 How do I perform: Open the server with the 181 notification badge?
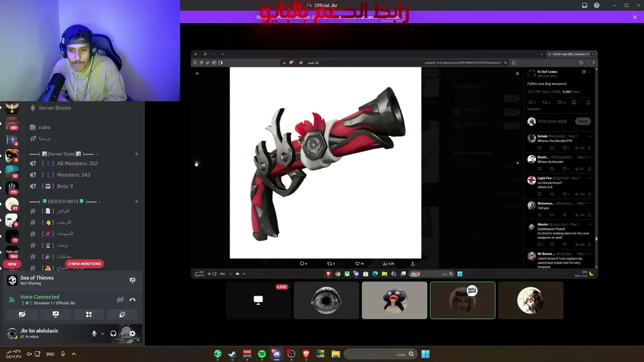[12, 124]
